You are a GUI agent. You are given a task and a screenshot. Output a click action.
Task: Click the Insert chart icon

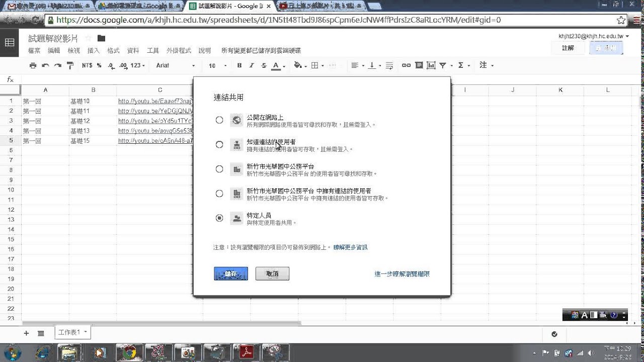(x=431, y=65)
